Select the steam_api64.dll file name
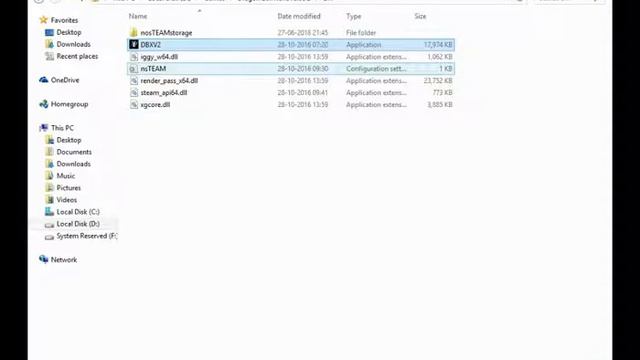 click(164, 93)
